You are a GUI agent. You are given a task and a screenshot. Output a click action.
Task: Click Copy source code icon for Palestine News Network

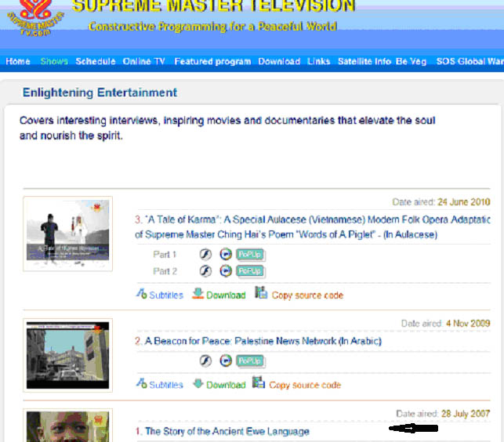[259, 382]
